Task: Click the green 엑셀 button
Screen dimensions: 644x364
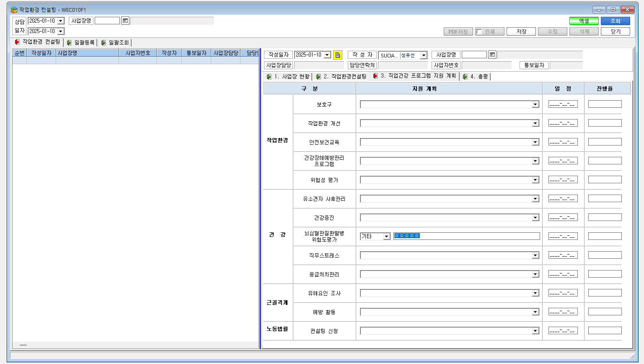Action: [584, 21]
